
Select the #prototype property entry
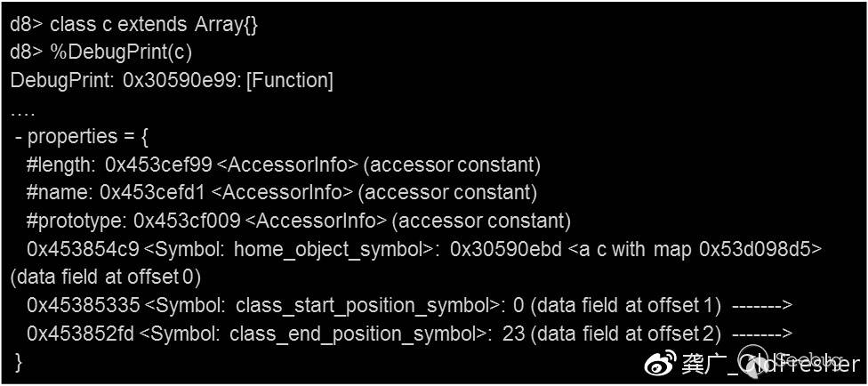click(76, 221)
